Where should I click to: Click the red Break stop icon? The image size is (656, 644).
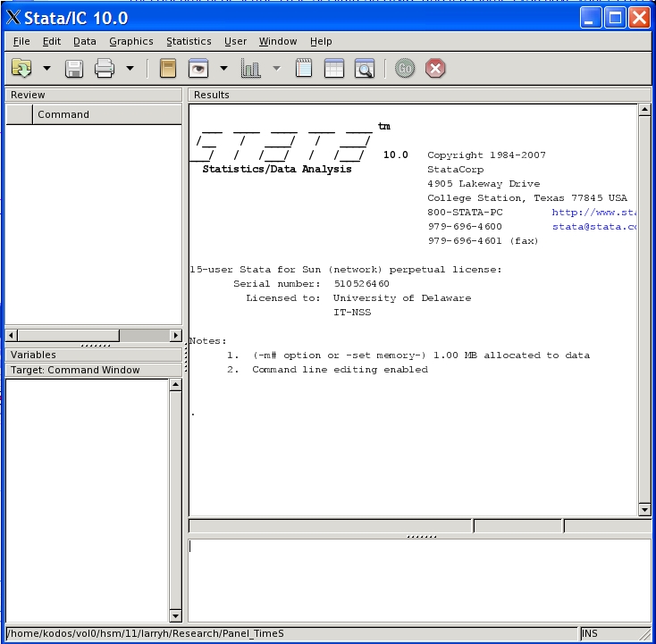[x=434, y=69]
